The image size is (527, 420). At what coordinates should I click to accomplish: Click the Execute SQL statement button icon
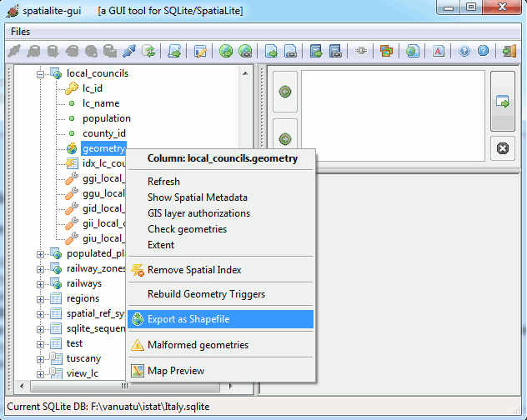pyautogui.click(x=503, y=101)
